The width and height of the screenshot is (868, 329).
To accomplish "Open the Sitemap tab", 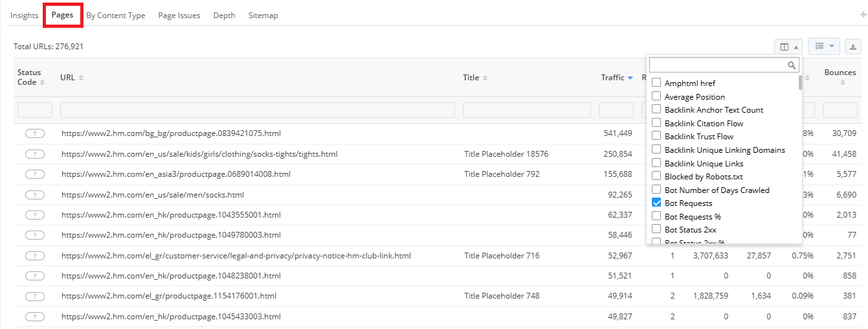I will (263, 16).
